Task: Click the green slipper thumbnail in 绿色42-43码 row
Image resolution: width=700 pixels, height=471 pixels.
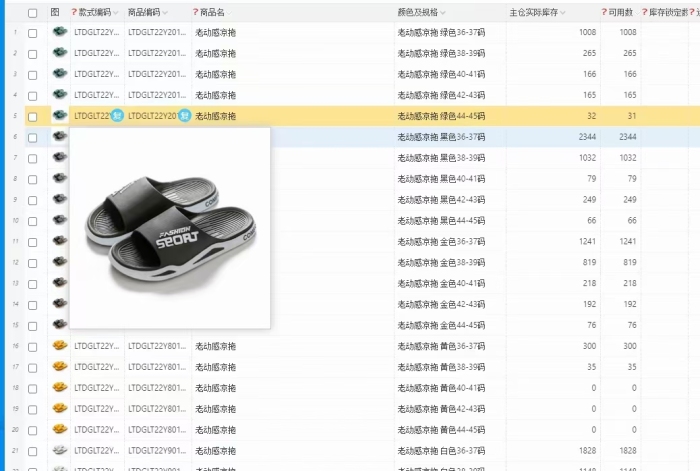Action: 59,95
